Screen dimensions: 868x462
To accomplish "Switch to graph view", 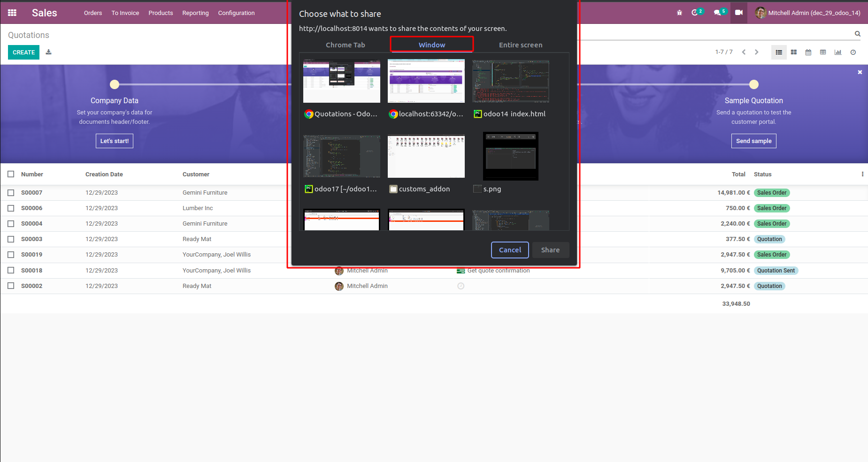I will click(x=838, y=52).
